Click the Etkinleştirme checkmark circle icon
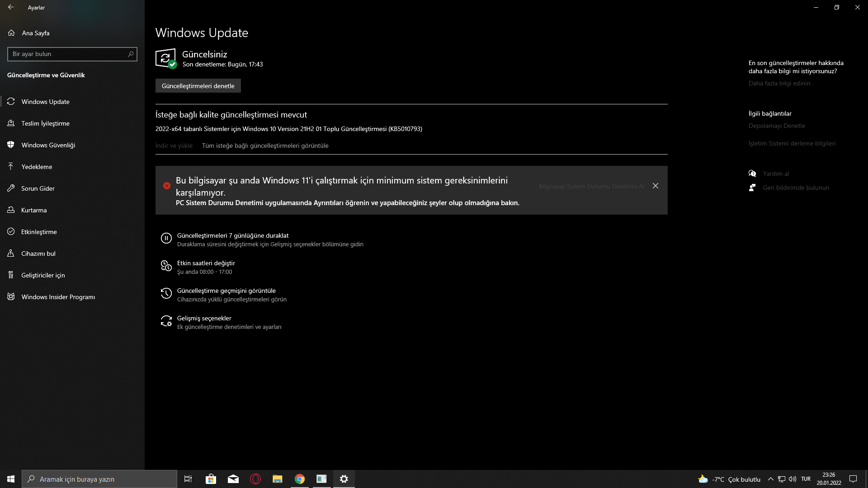868x488 pixels. (11, 232)
